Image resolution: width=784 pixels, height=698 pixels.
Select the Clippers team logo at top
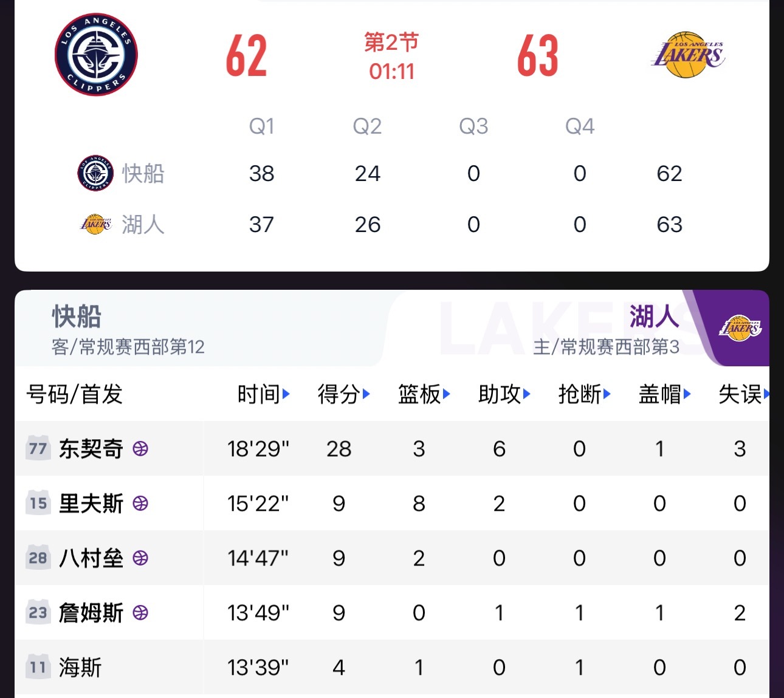(95, 55)
